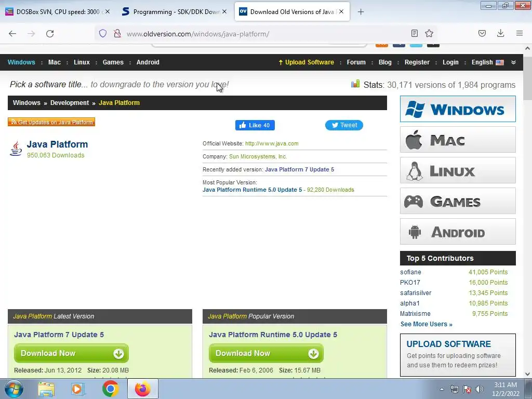Open contributor safarisilver profile

click(416, 293)
